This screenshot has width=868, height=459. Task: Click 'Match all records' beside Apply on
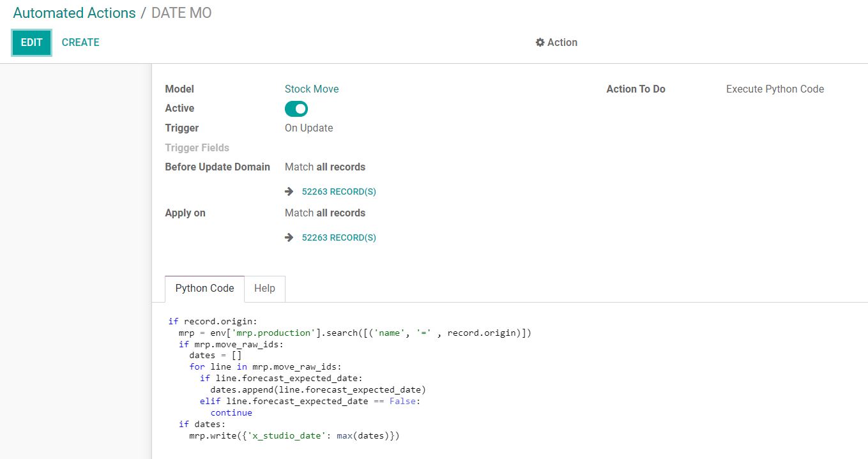[325, 213]
